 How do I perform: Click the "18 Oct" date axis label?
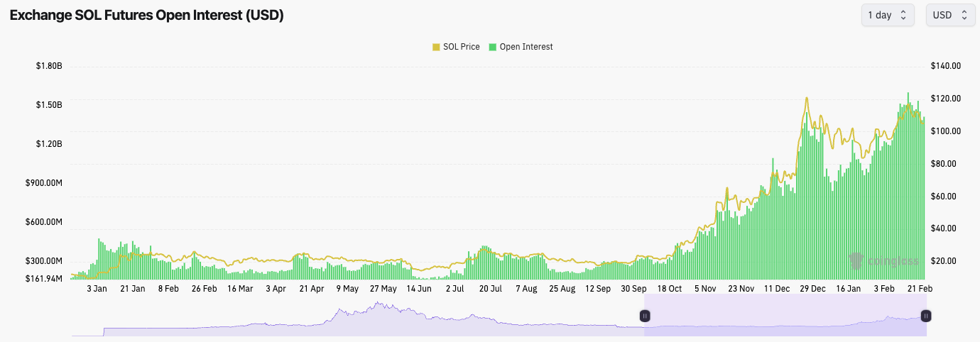tap(669, 289)
